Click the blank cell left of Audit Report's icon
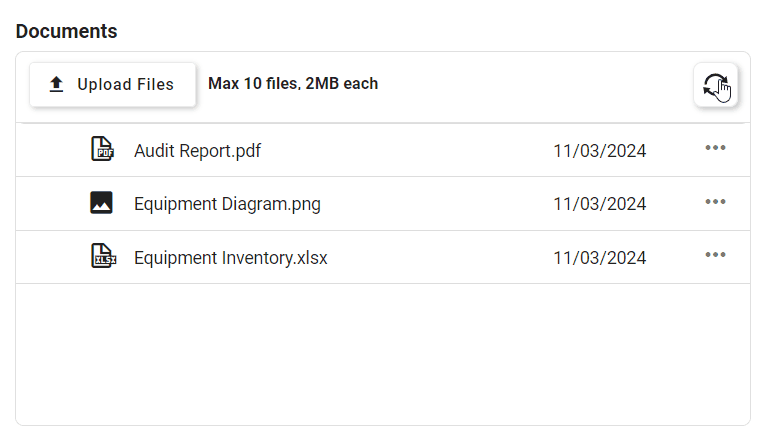The image size is (766, 426). pyautogui.click(x=50, y=150)
